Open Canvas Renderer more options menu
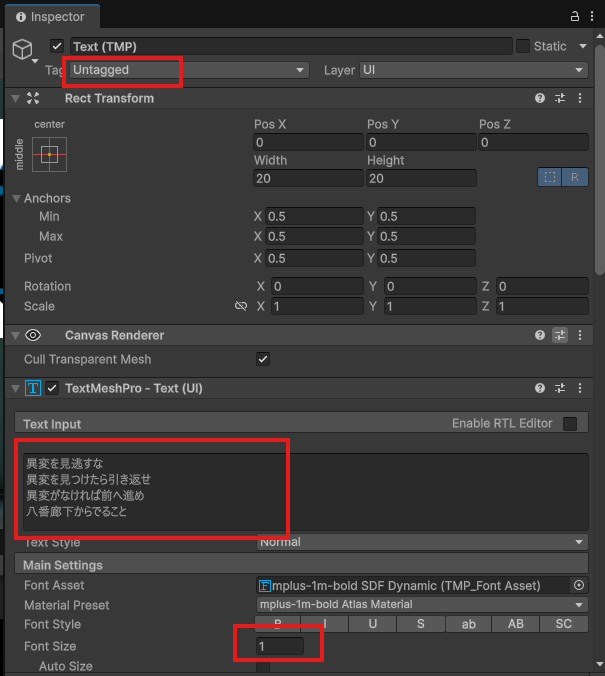605x676 pixels. pos(580,335)
